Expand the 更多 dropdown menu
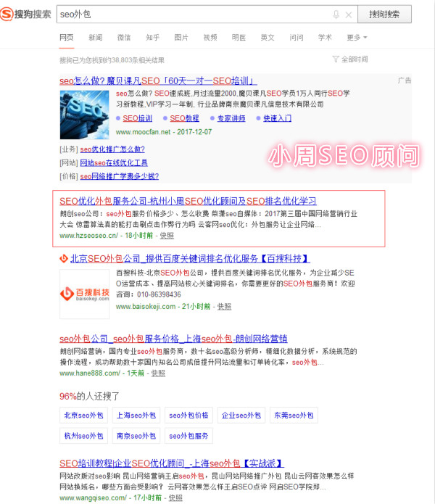Screen dimensions: 435x504 click(x=357, y=37)
